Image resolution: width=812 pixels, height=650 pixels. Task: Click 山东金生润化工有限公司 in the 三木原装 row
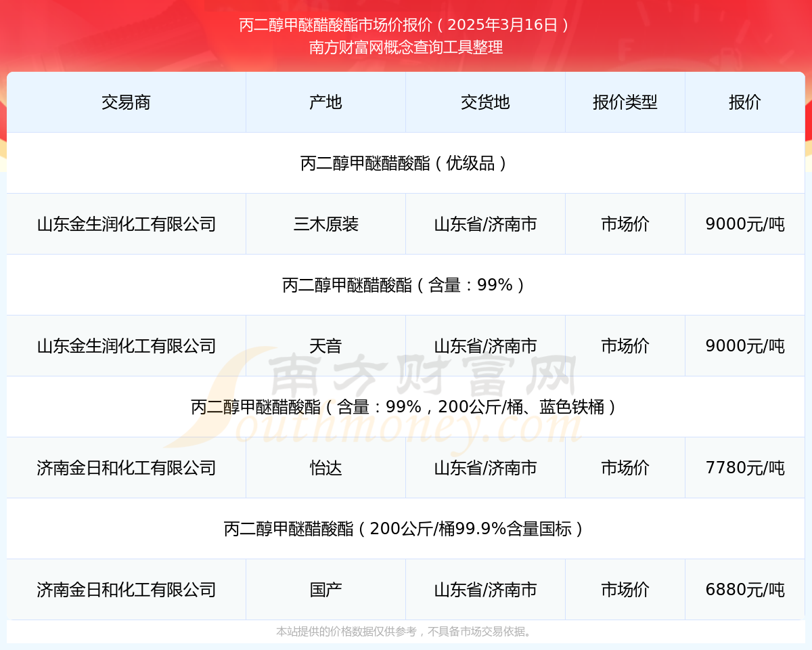point(126,224)
